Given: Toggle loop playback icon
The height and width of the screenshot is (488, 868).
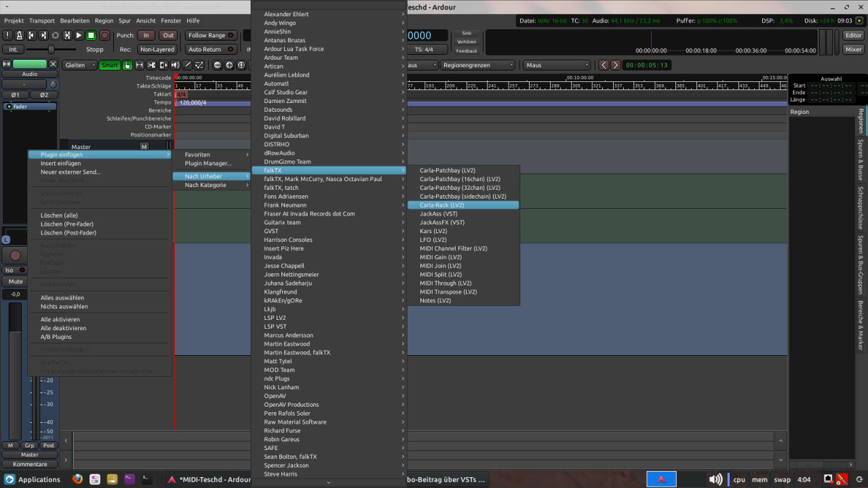Looking at the screenshot, I should pos(55,35).
